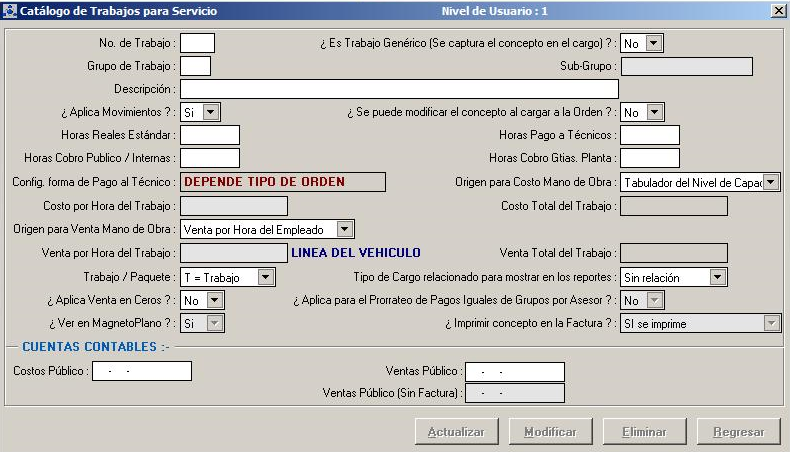Image resolution: width=790 pixels, height=452 pixels.
Task: Click the Grupo de Trabajo field
Action: pyautogui.click(x=195, y=66)
